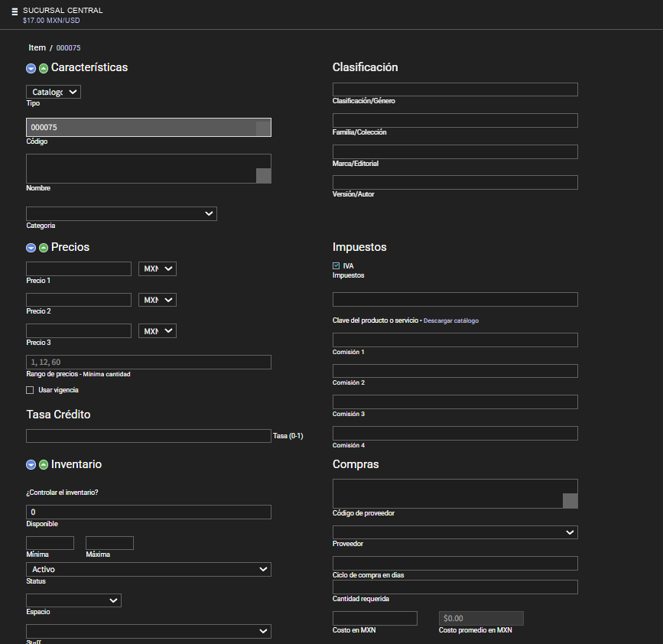Click the green arrow icon beside Precios

tap(44, 248)
